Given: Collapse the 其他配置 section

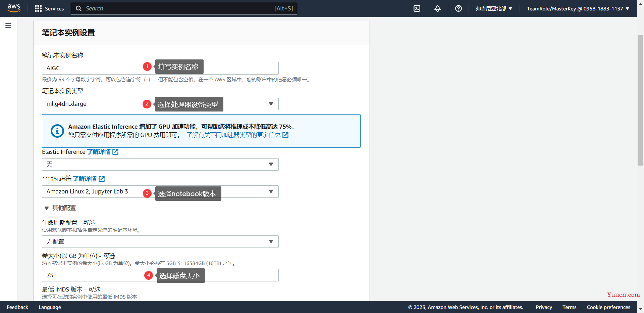Looking at the screenshot, I should 47,208.
